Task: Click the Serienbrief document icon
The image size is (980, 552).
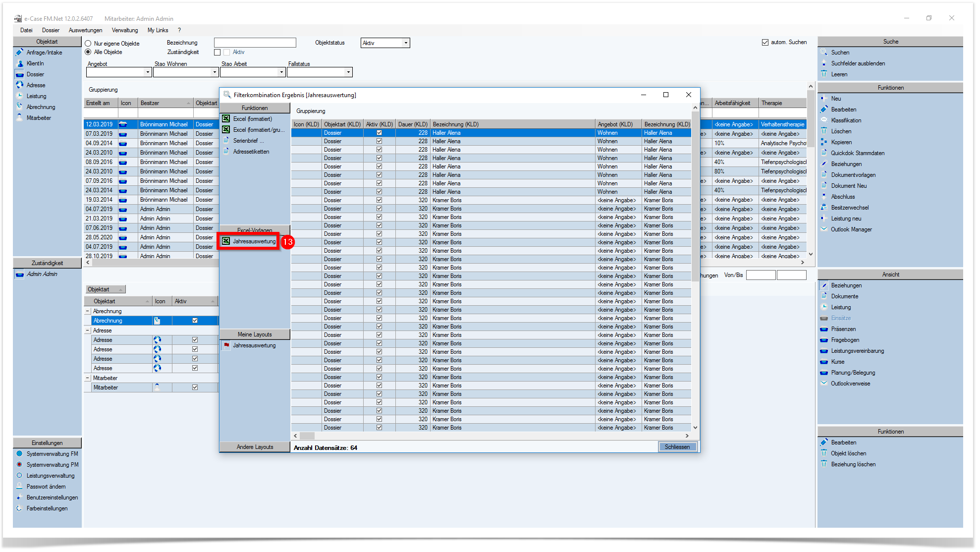Action: [226, 141]
